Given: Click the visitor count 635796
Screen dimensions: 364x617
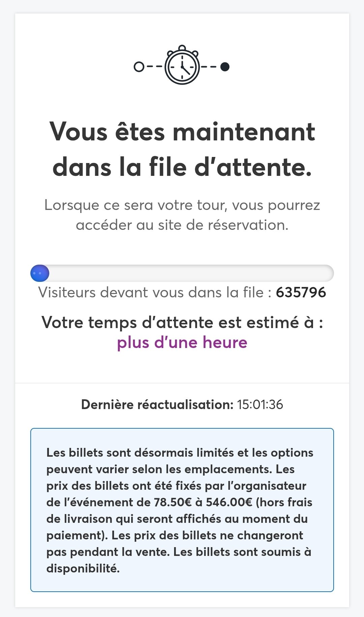Looking at the screenshot, I should [301, 292].
